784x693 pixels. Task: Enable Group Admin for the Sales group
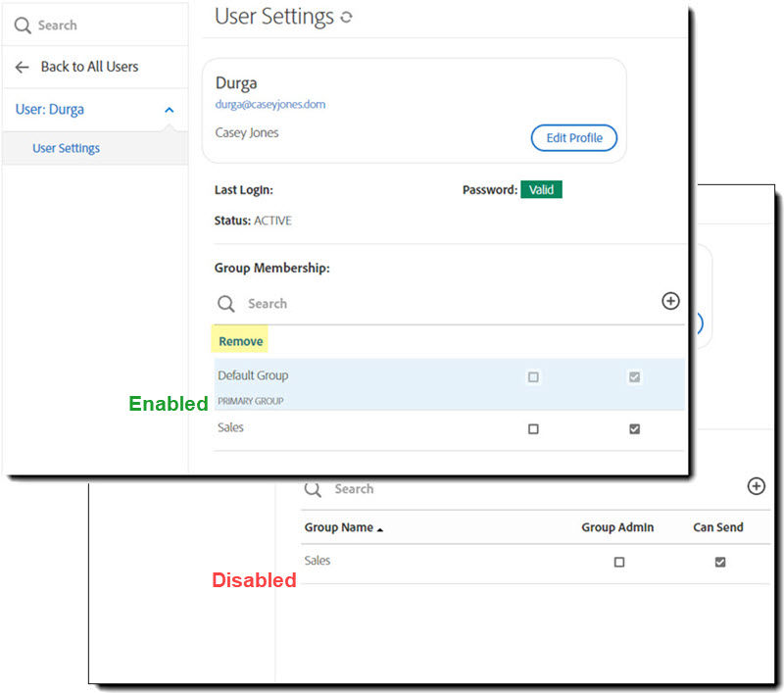pyautogui.click(x=533, y=428)
